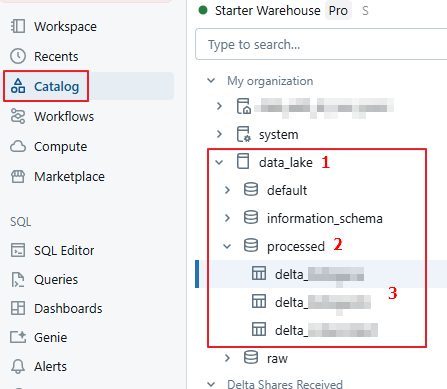Image resolution: width=447 pixels, height=389 pixels.
Task: Select the information_schema tree item
Action: pos(324,218)
